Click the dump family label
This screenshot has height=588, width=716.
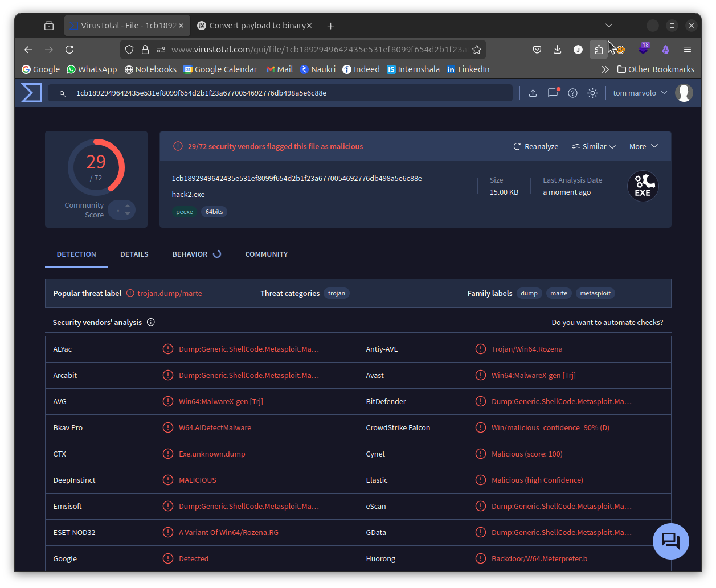(529, 293)
